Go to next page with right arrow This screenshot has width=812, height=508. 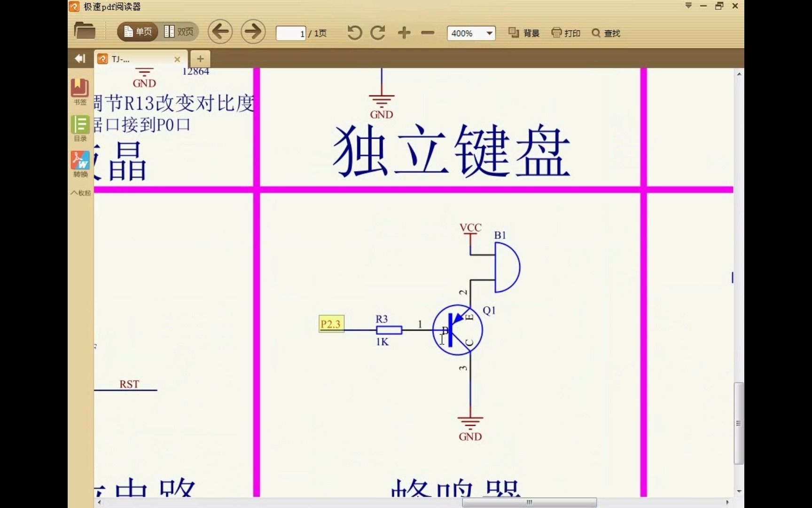pyautogui.click(x=253, y=32)
